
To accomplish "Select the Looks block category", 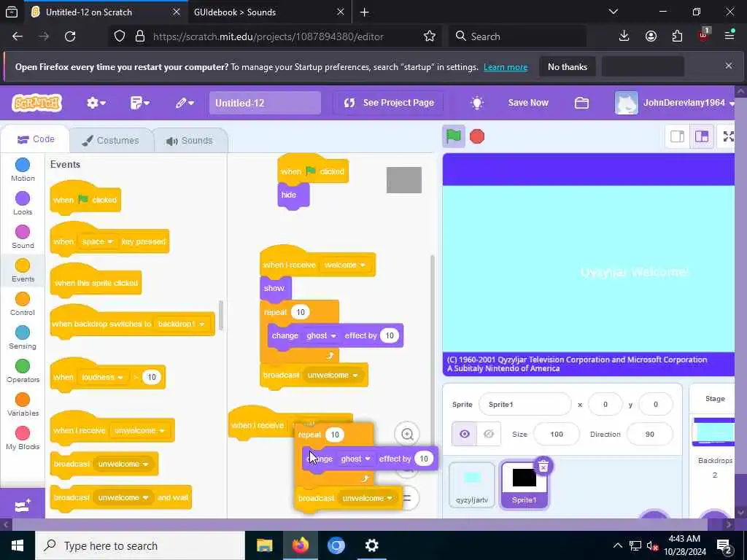I will point(23,203).
